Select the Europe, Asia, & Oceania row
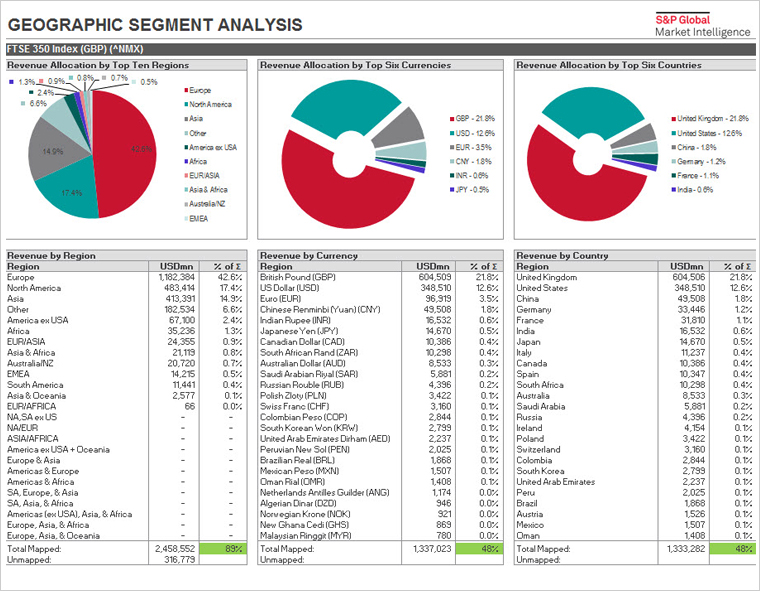760x591 pixels. [x=127, y=536]
